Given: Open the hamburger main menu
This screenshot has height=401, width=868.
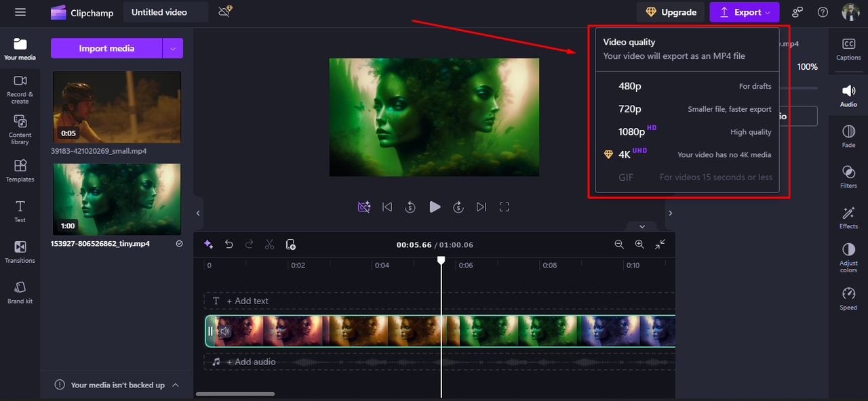Looking at the screenshot, I should pyautogui.click(x=20, y=12).
